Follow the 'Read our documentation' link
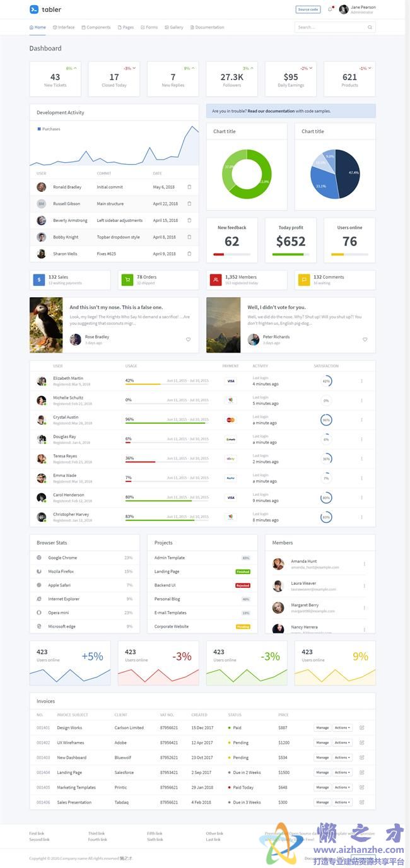410x868 pixels. coord(271,111)
